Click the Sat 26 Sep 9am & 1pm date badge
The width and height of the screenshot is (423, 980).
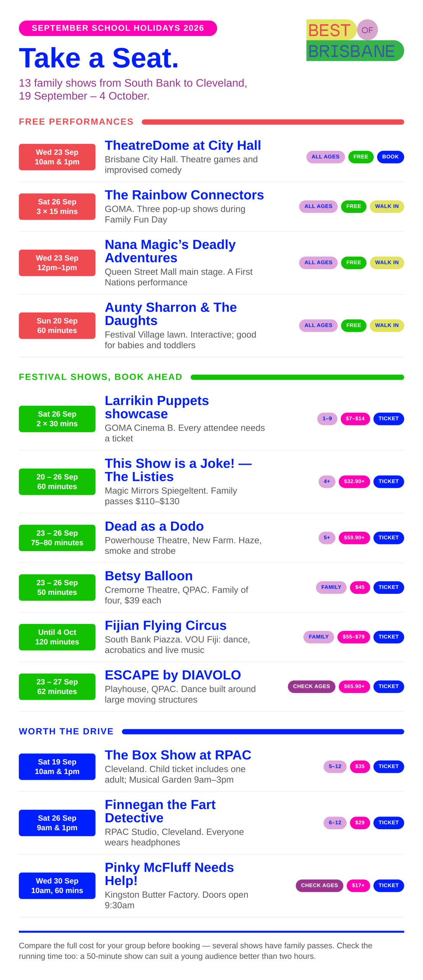(57, 823)
